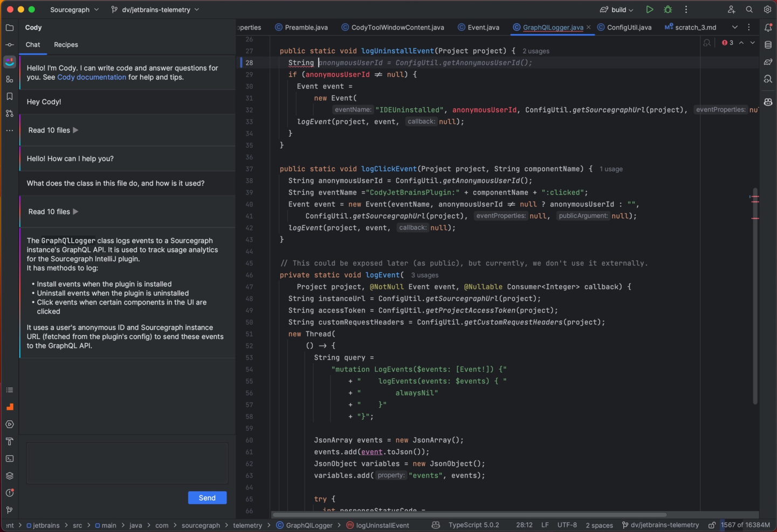
Task: Open the Services run icon in left sidebar
Action: coord(9,424)
